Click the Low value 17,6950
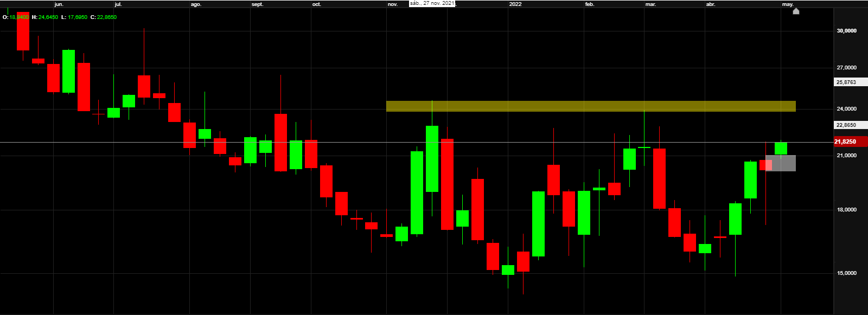The width and height of the screenshot is (868, 315). pyautogui.click(x=78, y=17)
